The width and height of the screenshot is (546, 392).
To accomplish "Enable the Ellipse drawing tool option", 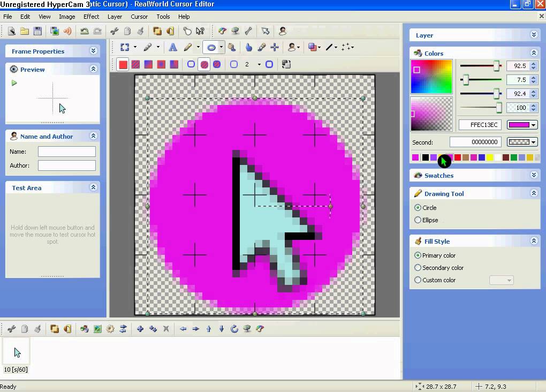I will tap(418, 220).
